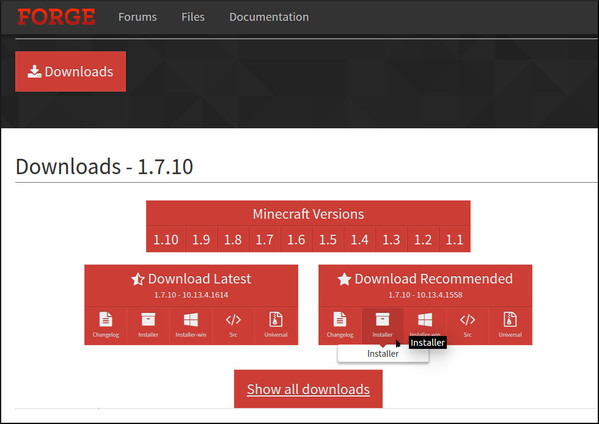Open the Documentation nav link
The image size is (599, 424).
pos(269,17)
